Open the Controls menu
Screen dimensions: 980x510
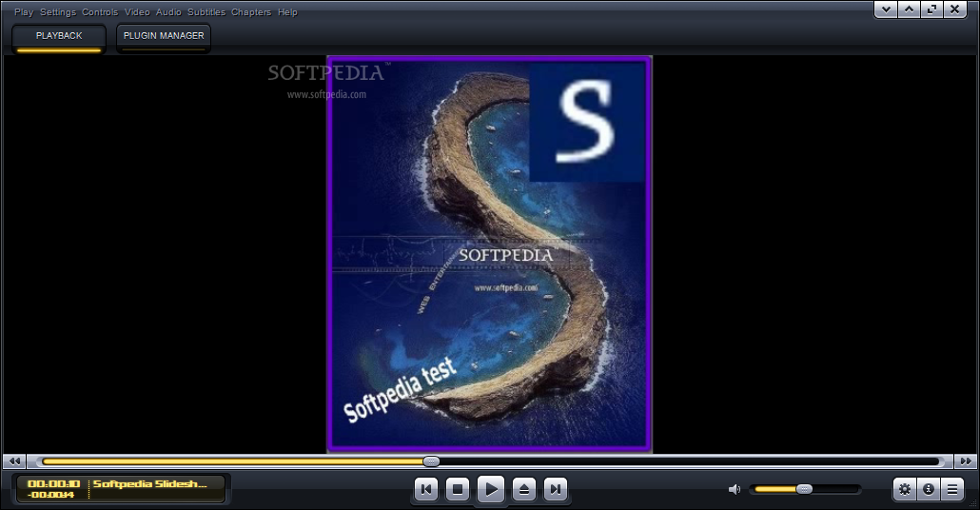point(100,11)
